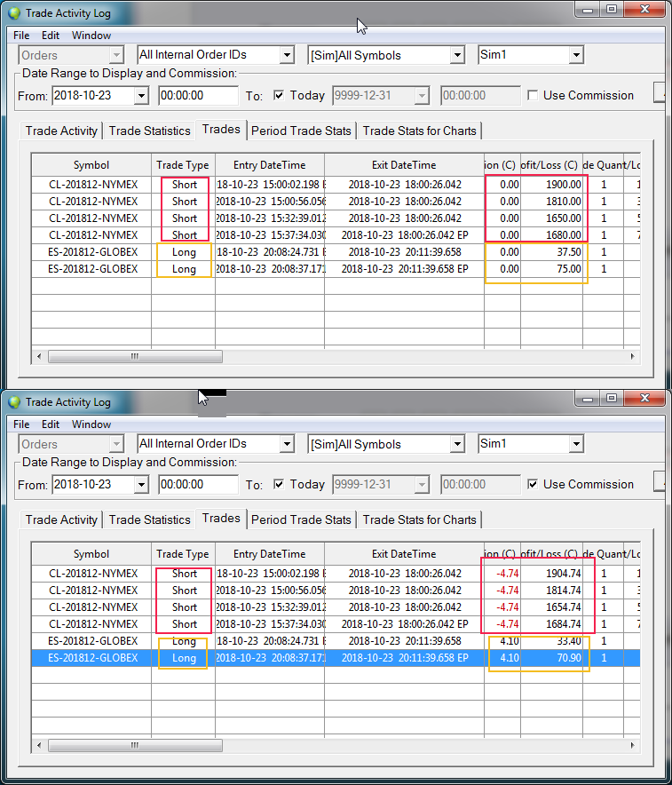
Task: Select the 70.90 profit cell in highlighted row
Action: click(x=551, y=658)
